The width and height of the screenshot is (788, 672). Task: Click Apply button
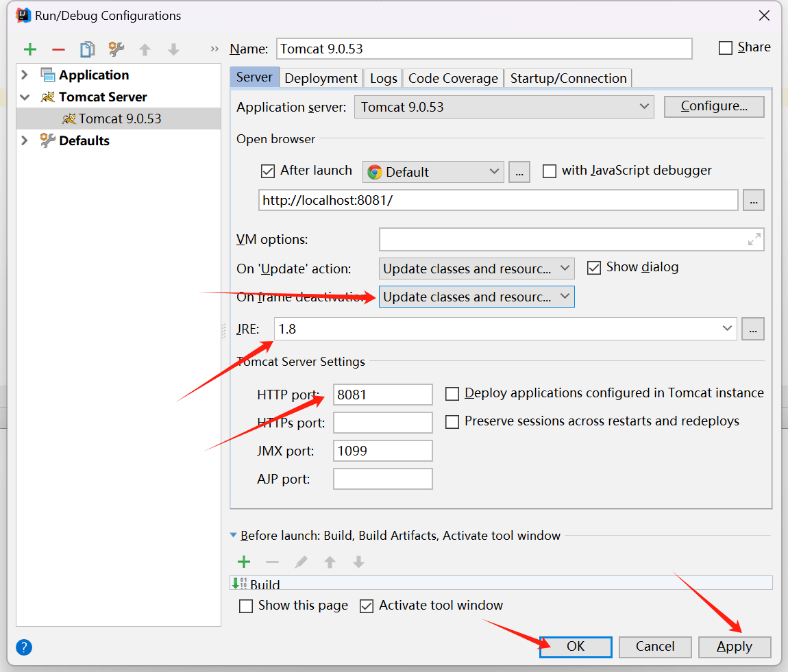pos(735,647)
